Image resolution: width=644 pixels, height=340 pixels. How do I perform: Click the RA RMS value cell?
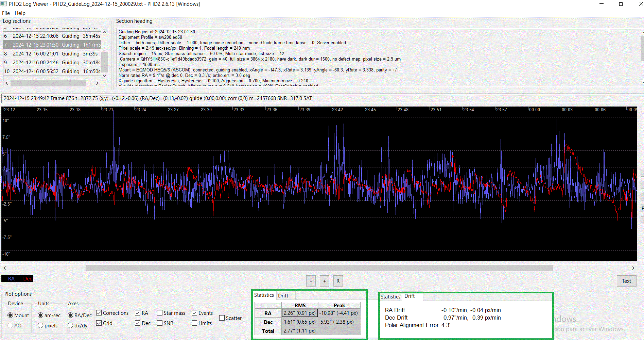click(300, 313)
